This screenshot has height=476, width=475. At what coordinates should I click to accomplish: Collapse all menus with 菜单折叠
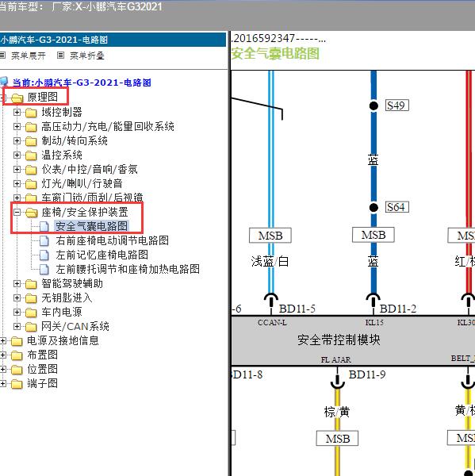(86, 56)
